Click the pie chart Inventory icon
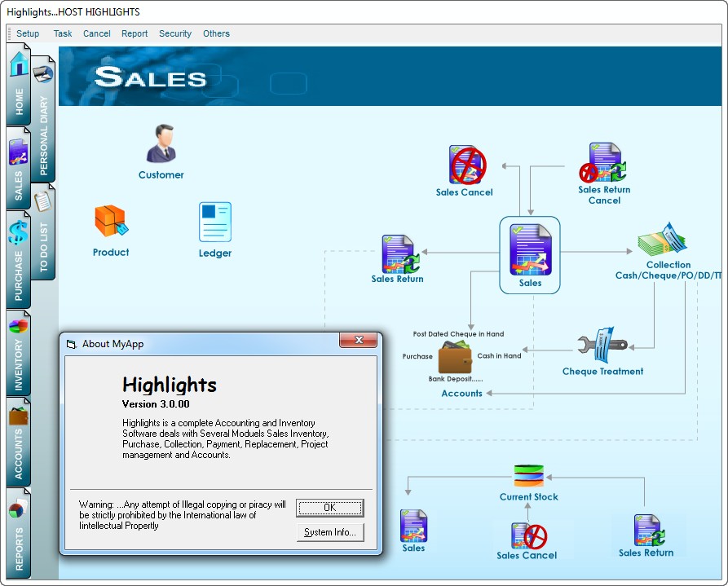This screenshot has width=728, height=586. point(18,327)
